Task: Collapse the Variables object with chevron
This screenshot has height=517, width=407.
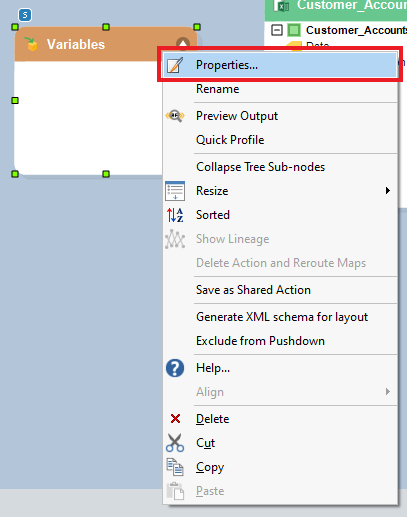Action: tap(183, 43)
